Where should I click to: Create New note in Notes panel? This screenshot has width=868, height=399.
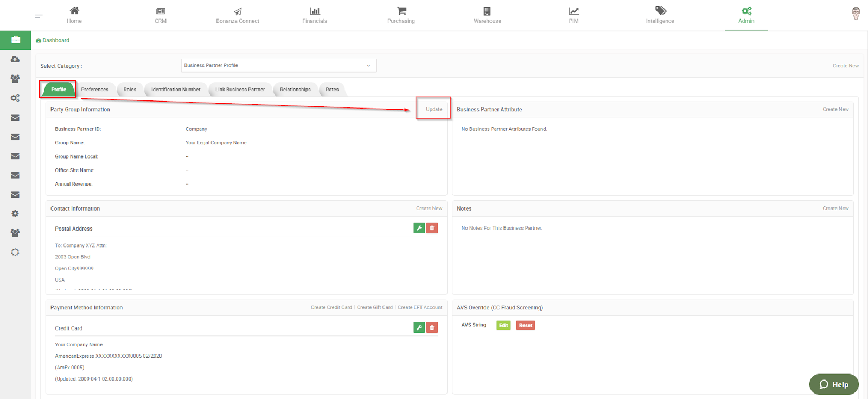(x=835, y=208)
